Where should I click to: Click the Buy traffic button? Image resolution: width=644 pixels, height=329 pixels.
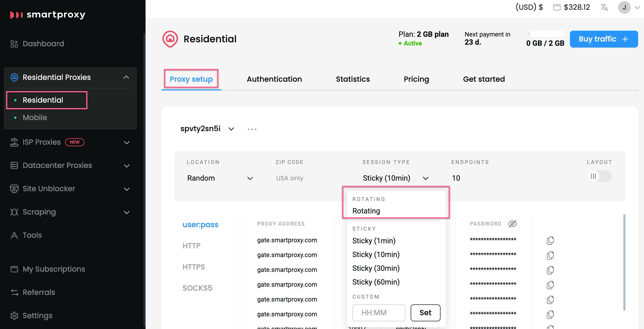604,39
